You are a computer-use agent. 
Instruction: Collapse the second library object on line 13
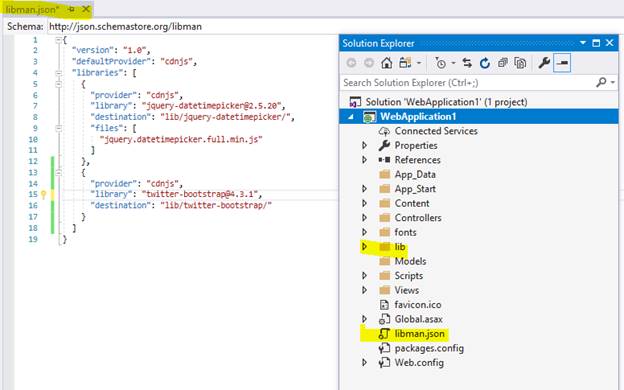click(x=58, y=172)
